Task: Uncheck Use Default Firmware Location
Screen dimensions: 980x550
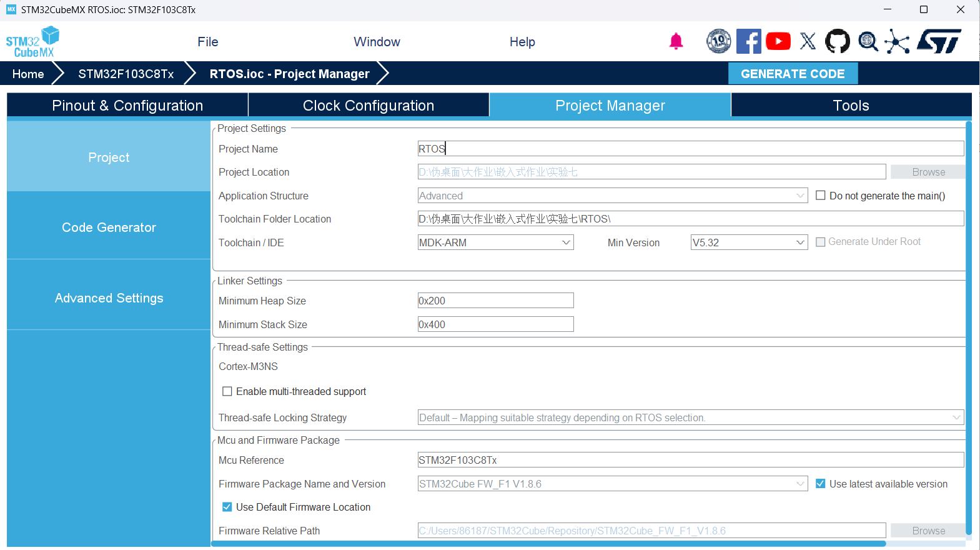Action: point(227,507)
